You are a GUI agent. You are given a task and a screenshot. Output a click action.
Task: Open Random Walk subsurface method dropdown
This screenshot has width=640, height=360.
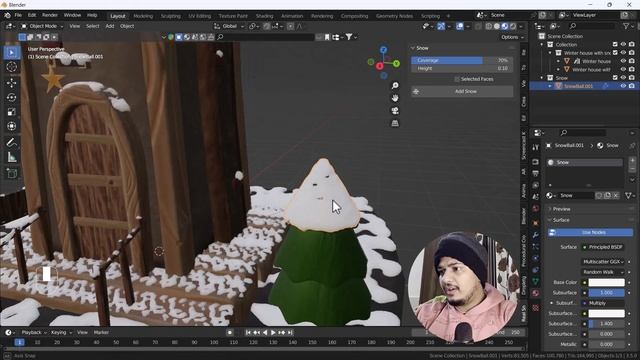click(603, 272)
